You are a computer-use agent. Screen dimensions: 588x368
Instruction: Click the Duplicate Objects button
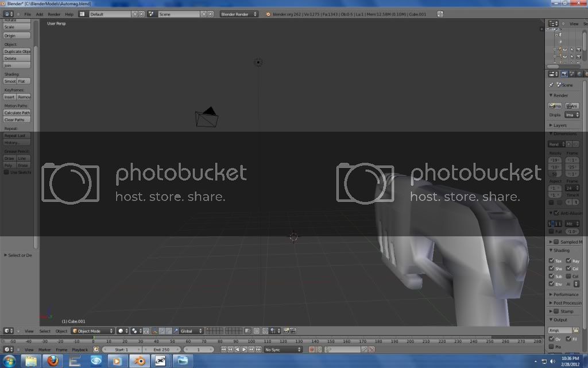pyautogui.click(x=17, y=51)
